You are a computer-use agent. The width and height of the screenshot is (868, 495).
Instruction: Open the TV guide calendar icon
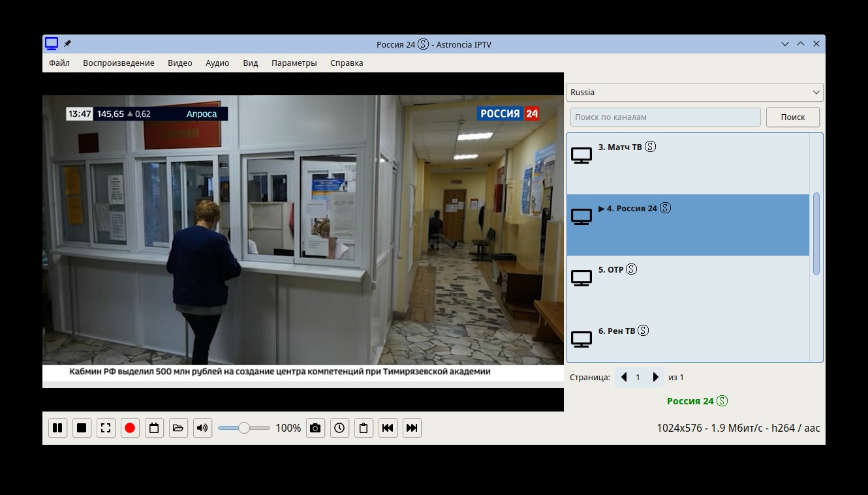point(154,428)
